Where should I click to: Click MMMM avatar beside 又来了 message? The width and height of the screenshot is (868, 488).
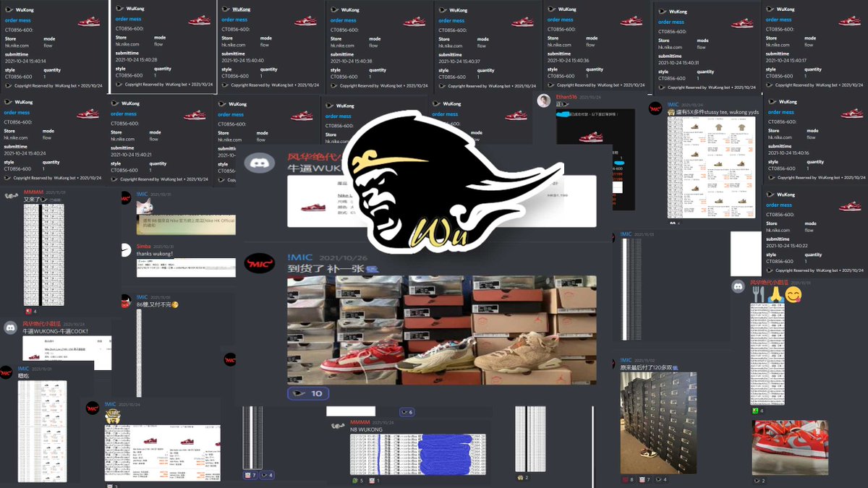(11, 197)
